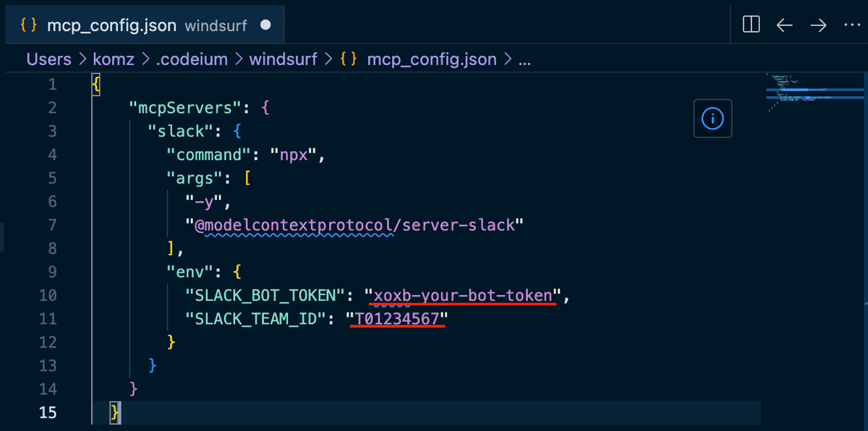868x431 pixels.
Task: Open the Users breadcrumb dropdown
Action: pos(48,59)
